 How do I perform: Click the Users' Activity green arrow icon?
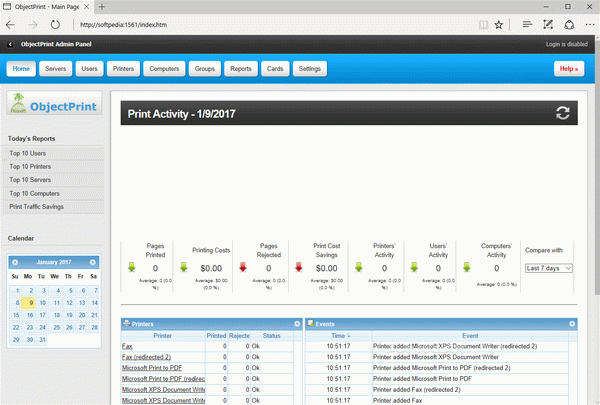[x=414, y=267]
